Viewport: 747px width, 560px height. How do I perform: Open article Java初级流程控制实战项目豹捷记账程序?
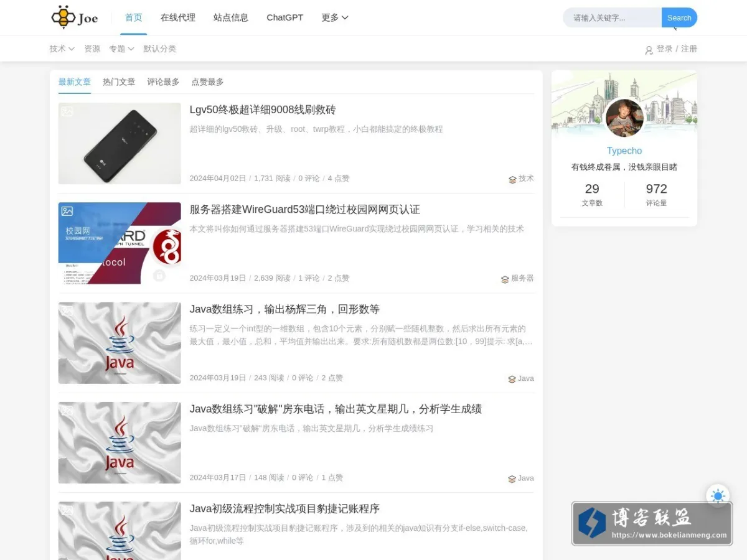284,508
